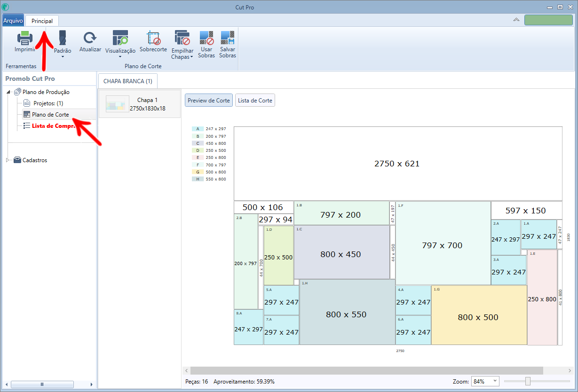Select the 800 x 500 piece 1.G

(479, 315)
